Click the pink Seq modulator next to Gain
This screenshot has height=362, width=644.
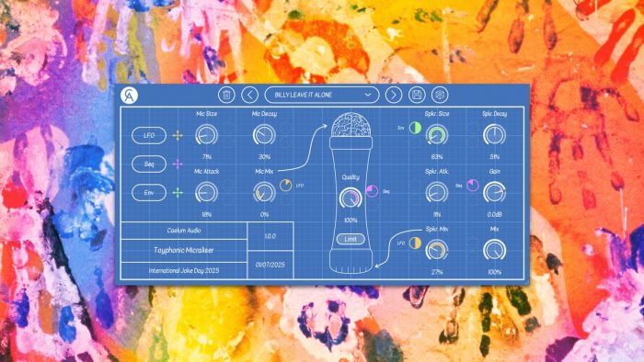[x=473, y=186]
